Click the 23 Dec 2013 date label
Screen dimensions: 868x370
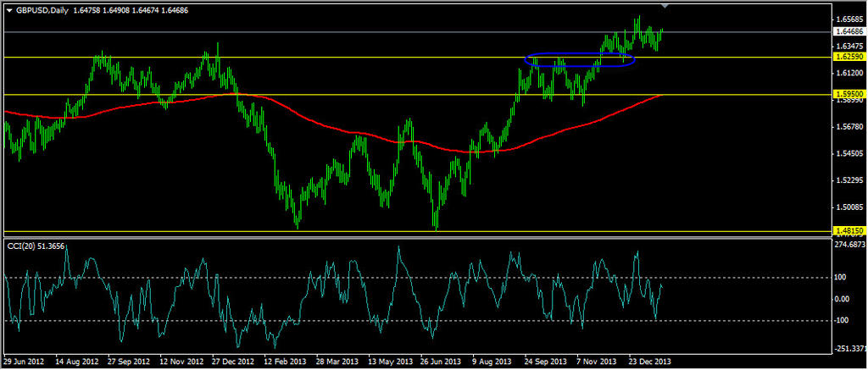click(649, 361)
